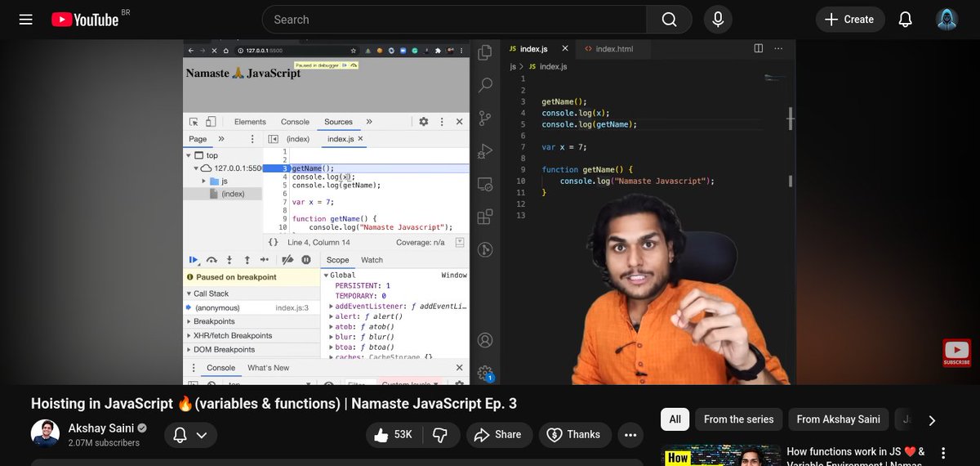Image resolution: width=980 pixels, height=466 pixels.
Task: Click the Search input field
Action: pyautogui.click(x=455, y=20)
